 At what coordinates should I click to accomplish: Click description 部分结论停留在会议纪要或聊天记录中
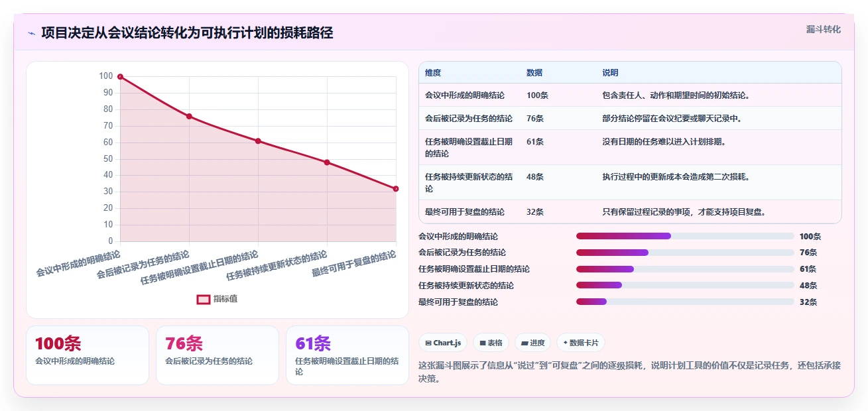coord(672,119)
